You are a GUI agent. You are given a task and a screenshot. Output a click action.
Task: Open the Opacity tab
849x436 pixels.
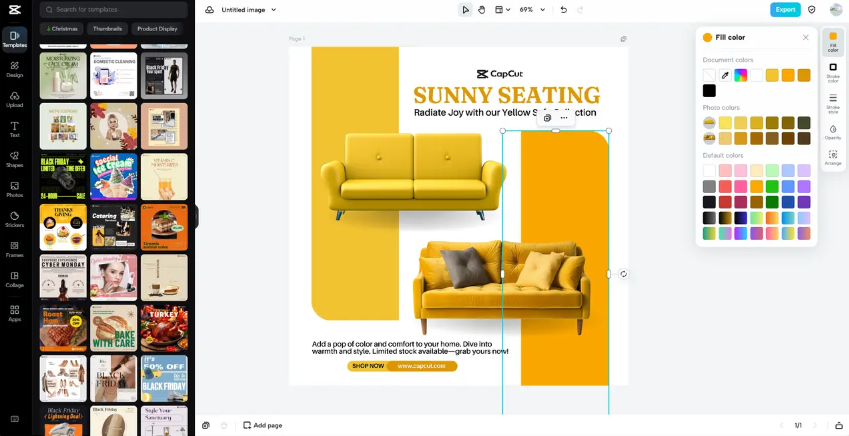click(833, 133)
